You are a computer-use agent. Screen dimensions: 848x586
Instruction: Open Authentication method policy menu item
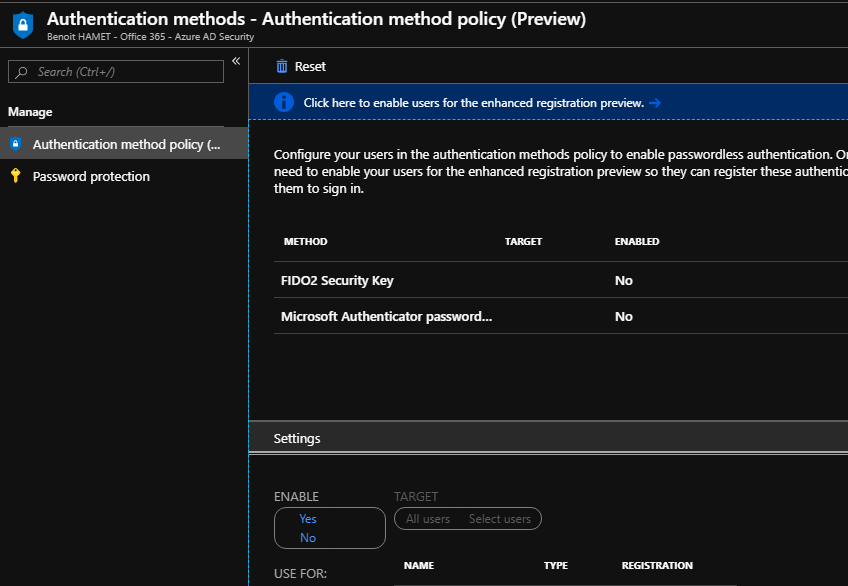(126, 144)
